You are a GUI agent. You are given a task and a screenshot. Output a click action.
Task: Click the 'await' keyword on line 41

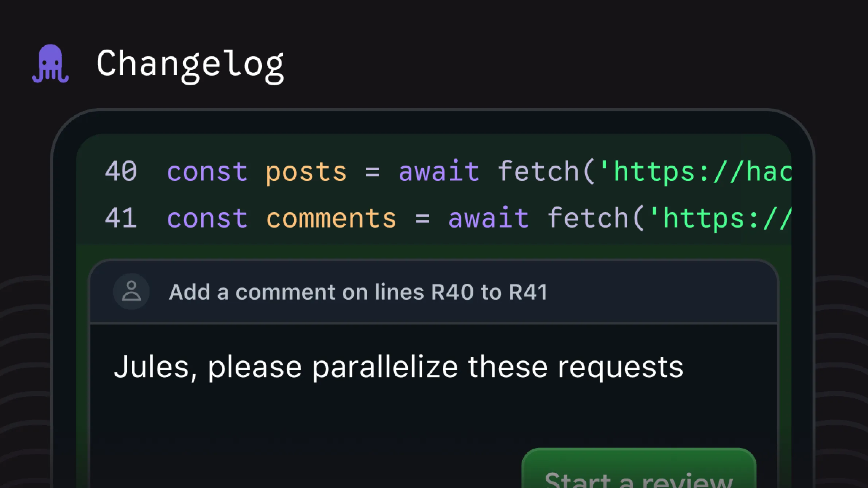[488, 218]
